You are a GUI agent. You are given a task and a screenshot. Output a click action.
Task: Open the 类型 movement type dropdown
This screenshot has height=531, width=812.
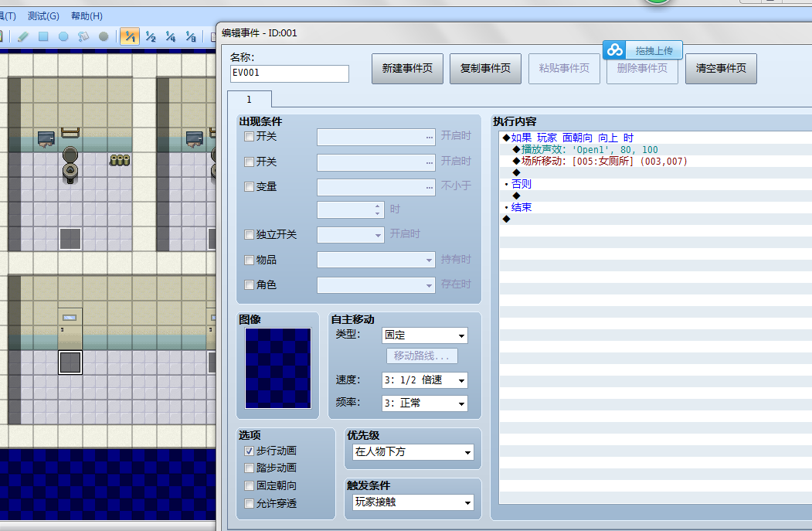(x=425, y=335)
